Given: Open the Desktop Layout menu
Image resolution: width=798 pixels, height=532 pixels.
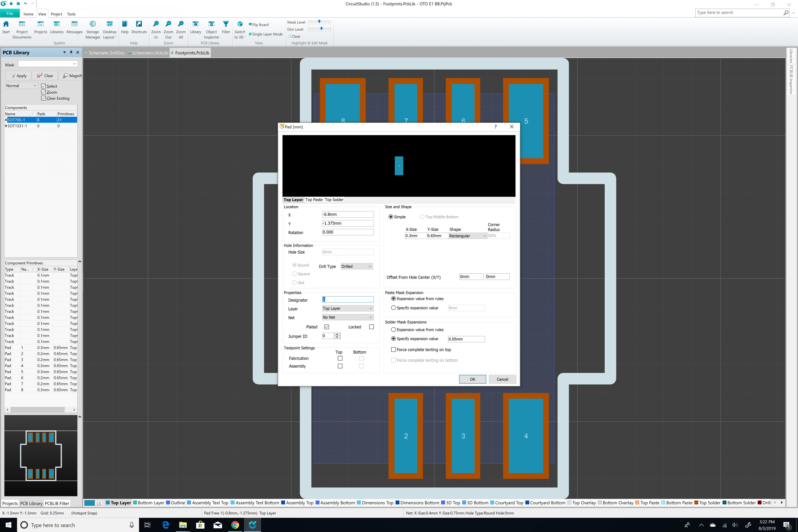Looking at the screenshot, I should 110,29.
